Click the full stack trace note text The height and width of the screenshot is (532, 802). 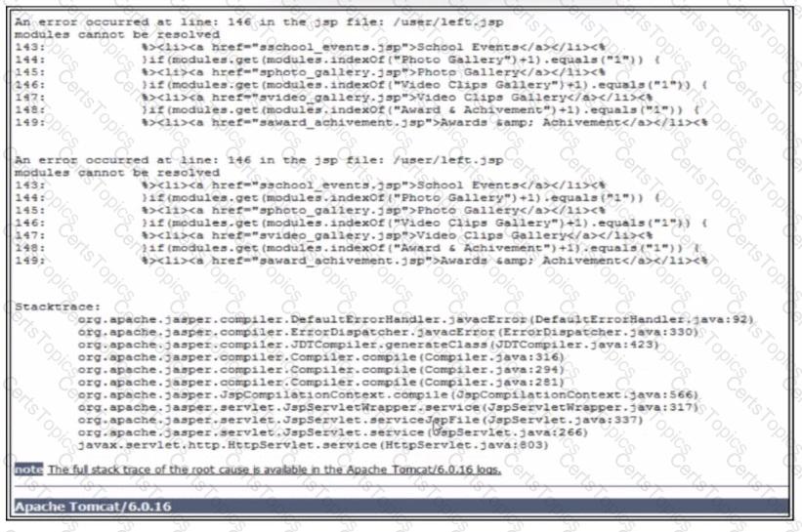tap(274, 470)
